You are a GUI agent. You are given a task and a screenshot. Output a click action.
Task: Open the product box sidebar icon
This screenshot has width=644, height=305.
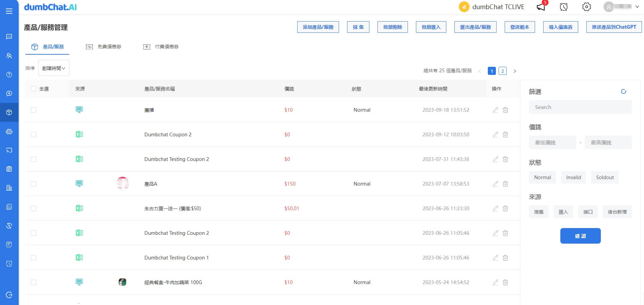9,112
